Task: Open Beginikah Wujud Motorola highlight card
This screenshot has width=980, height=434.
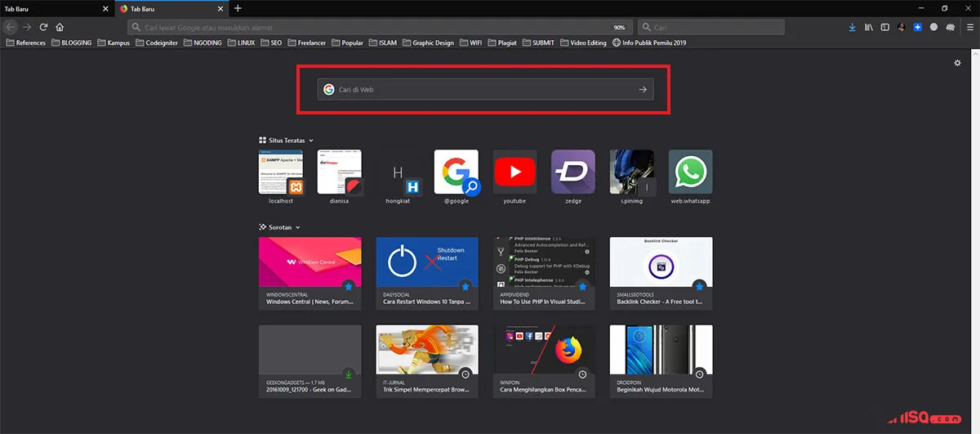Action: point(661,361)
